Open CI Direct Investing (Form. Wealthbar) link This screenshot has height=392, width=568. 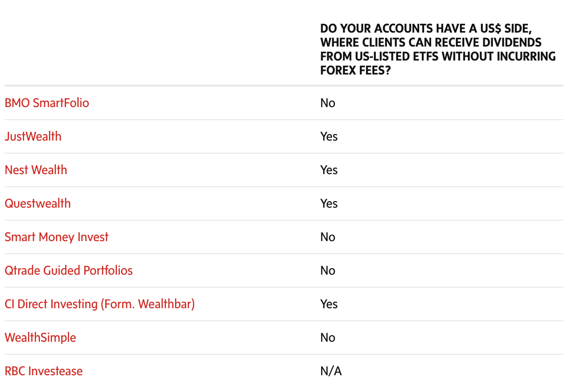(100, 304)
